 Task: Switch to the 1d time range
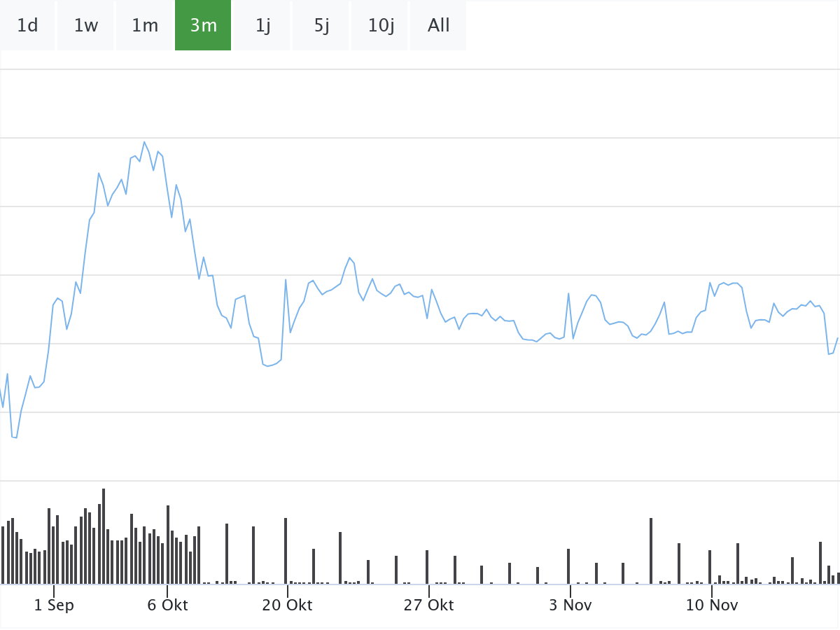[x=27, y=26]
